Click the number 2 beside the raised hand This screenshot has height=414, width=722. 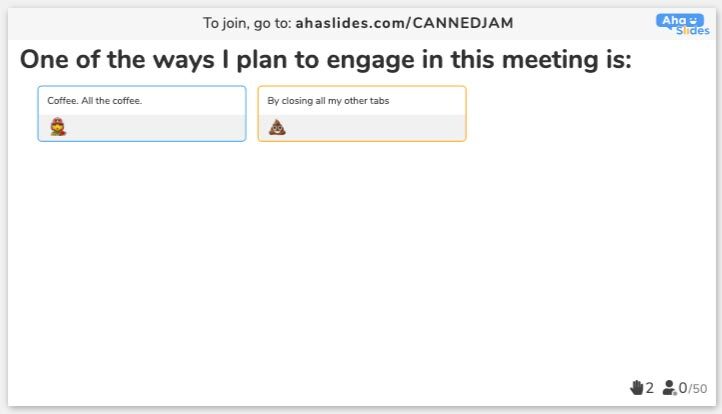[x=649, y=388]
